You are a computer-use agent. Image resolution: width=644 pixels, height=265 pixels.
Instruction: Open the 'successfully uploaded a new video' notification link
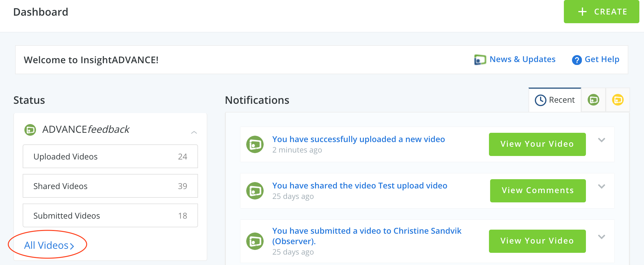(359, 139)
